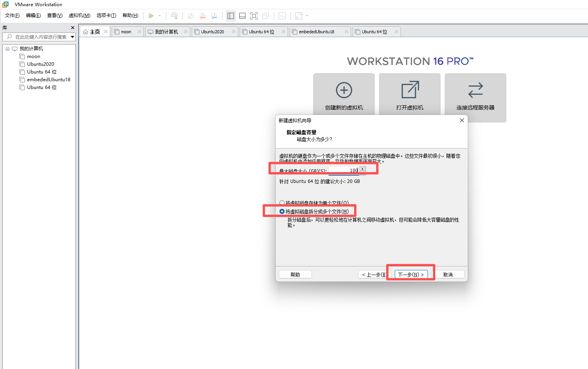Image resolution: width=588 pixels, height=369 pixels.
Task: Toggle the library sidebar view icon
Action: 231,16
